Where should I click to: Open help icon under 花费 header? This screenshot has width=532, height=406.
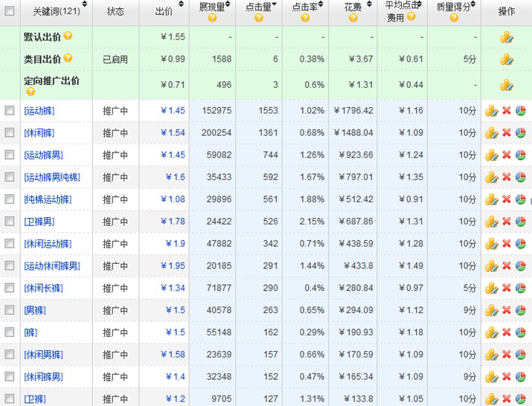coord(353,18)
